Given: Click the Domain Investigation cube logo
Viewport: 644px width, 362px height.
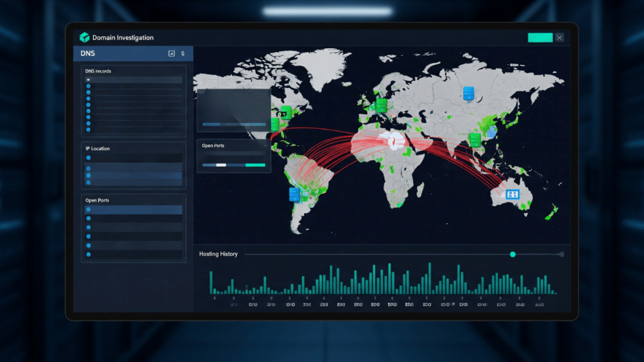Looking at the screenshot, I should click(85, 38).
